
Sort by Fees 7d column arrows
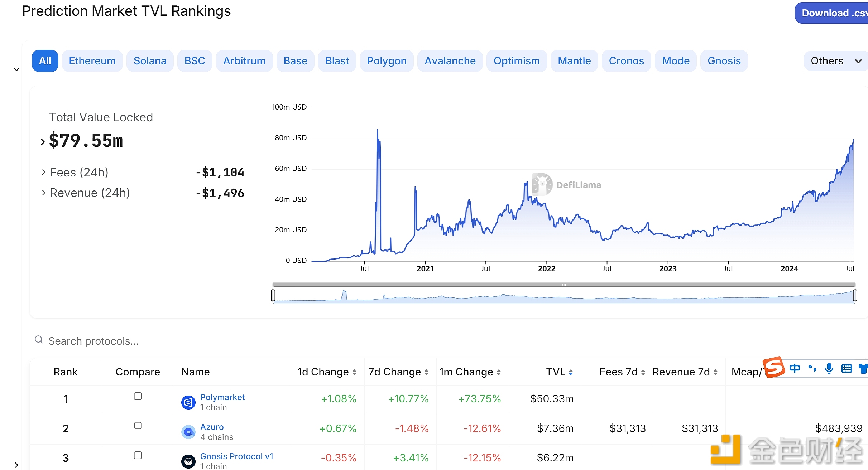[x=643, y=372]
